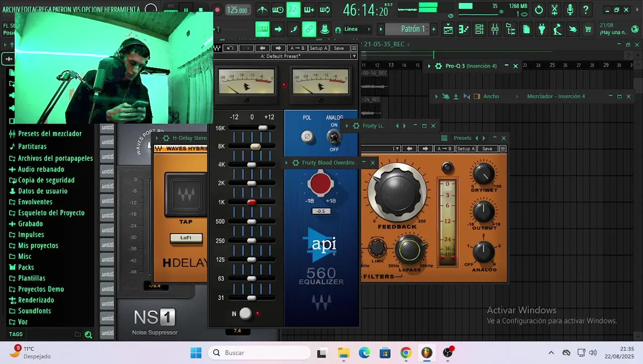Open Windows Start button
The height and width of the screenshot is (364, 643).
point(196,353)
